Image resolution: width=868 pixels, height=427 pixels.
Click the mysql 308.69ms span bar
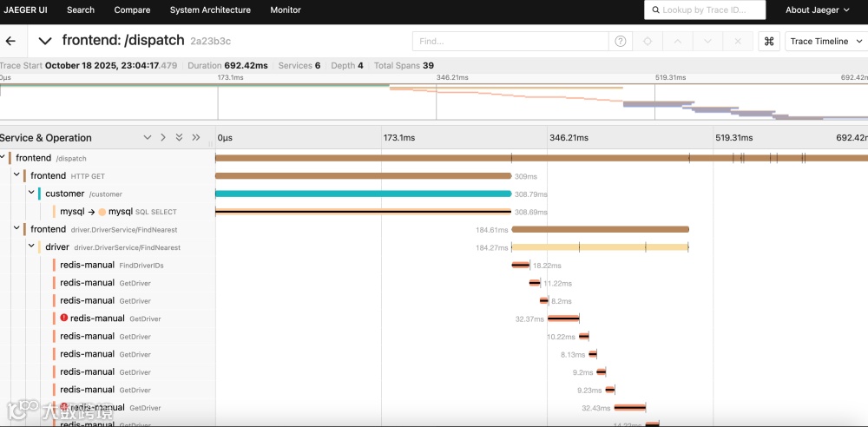[363, 212]
